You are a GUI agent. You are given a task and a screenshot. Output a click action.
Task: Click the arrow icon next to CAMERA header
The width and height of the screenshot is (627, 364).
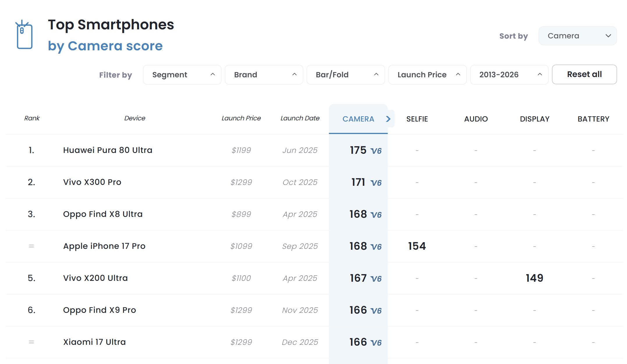click(388, 119)
